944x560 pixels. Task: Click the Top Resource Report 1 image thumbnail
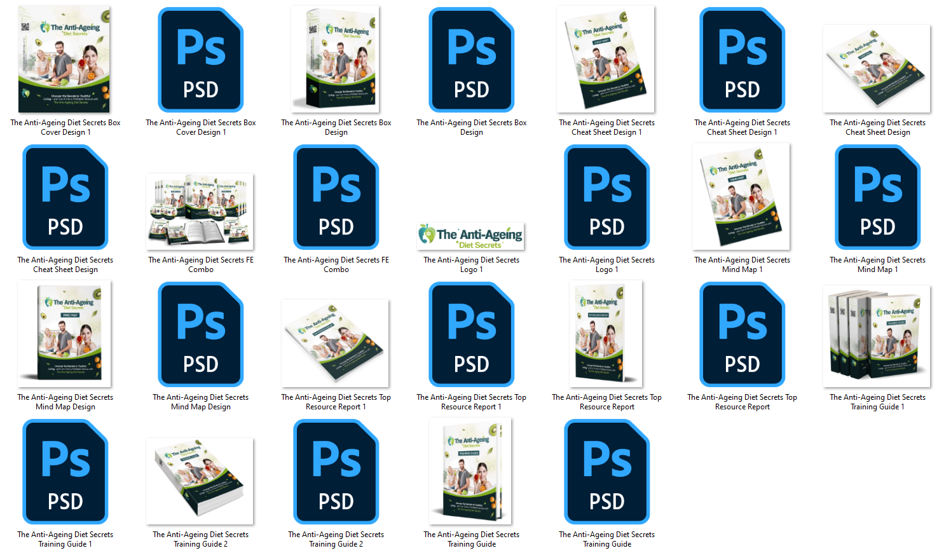click(x=336, y=343)
